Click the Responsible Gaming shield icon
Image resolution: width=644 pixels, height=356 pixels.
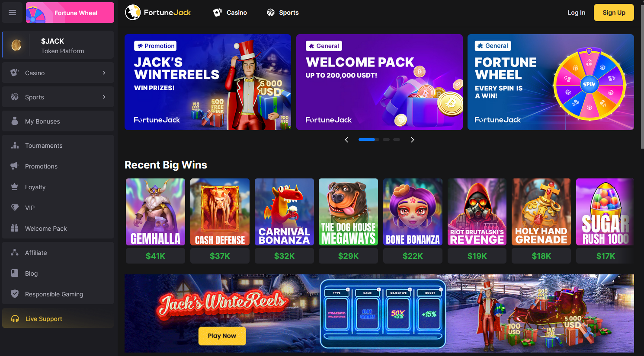coord(15,294)
